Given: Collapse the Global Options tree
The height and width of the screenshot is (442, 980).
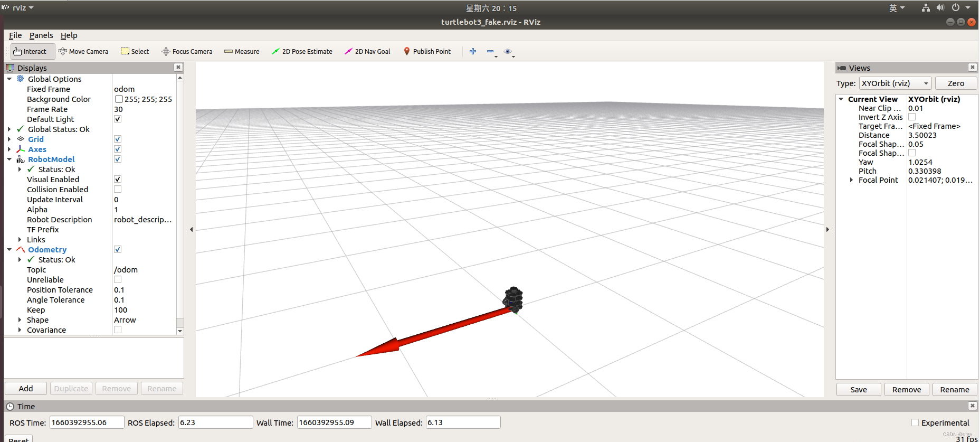Looking at the screenshot, I should (x=9, y=79).
